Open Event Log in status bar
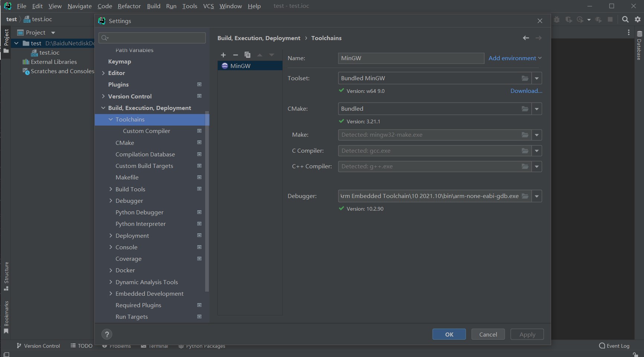Screen dimensions: 644x357 614,346
